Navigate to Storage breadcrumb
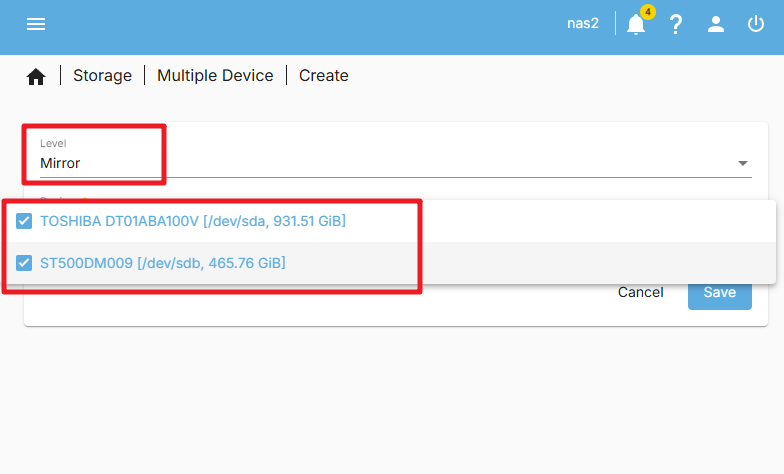The image size is (784, 474). 102,76
